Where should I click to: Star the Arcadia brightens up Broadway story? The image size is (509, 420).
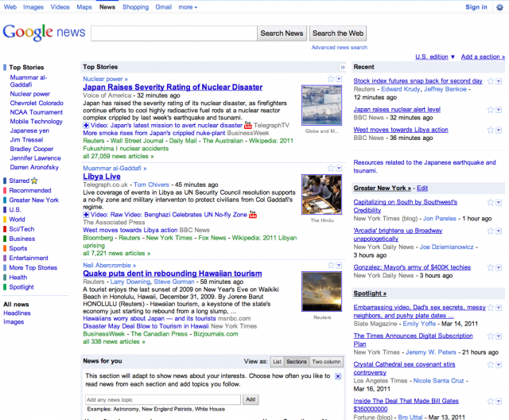491,231
